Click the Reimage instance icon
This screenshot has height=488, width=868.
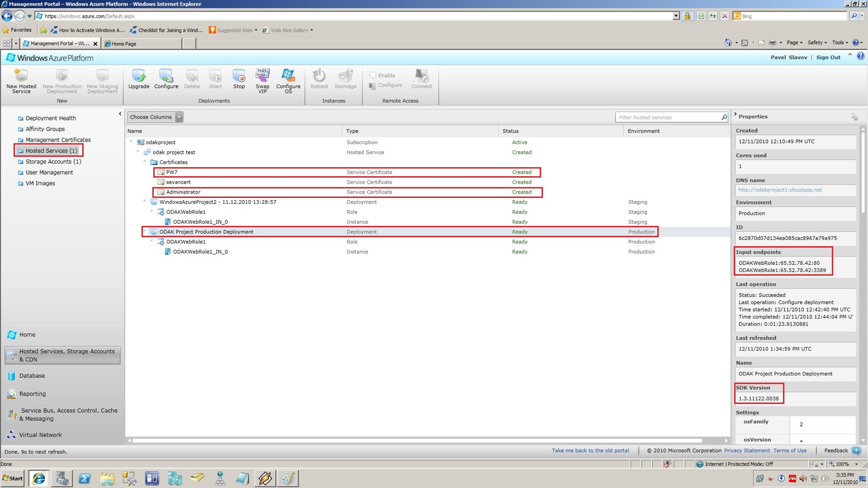(x=345, y=75)
